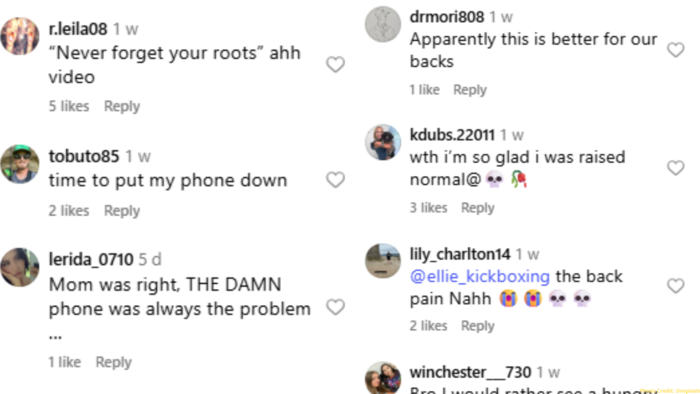Heart drmori808's comment about backs
Viewport: 700px width, 394px height.
(x=675, y=50)
